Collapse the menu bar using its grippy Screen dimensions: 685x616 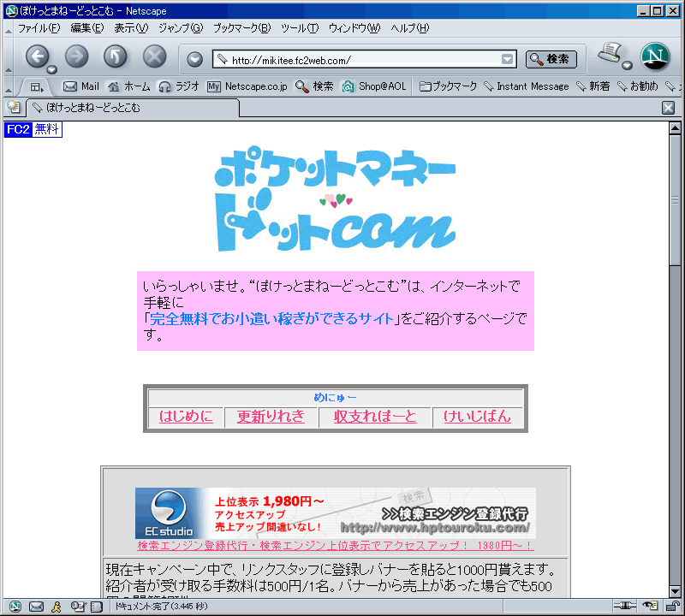[x=9, y=29]
